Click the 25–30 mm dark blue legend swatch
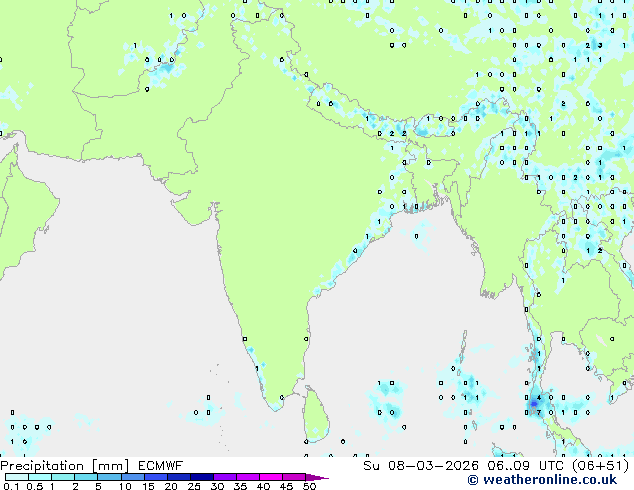 click(x=201, y=477)
